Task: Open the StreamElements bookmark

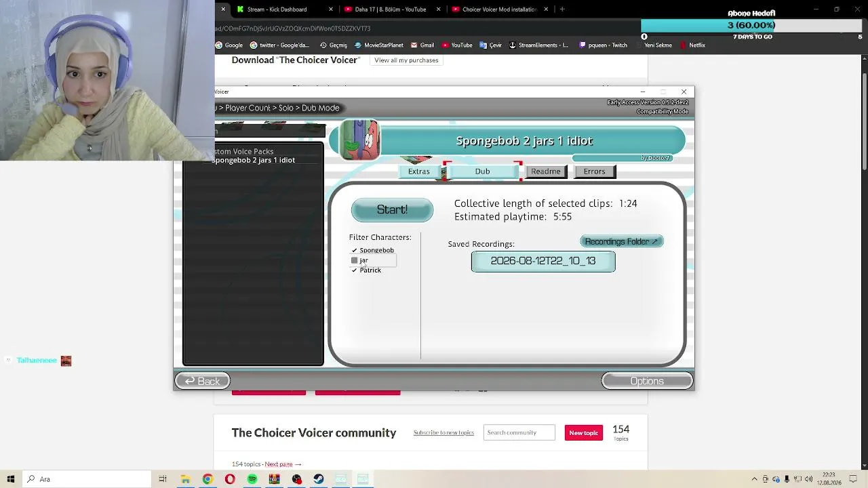Action: pos(538,45)
